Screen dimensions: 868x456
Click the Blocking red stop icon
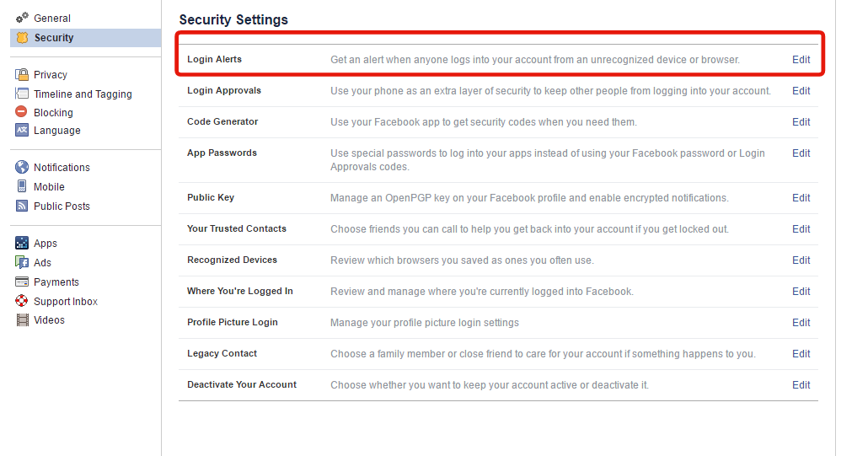[22, 112]
